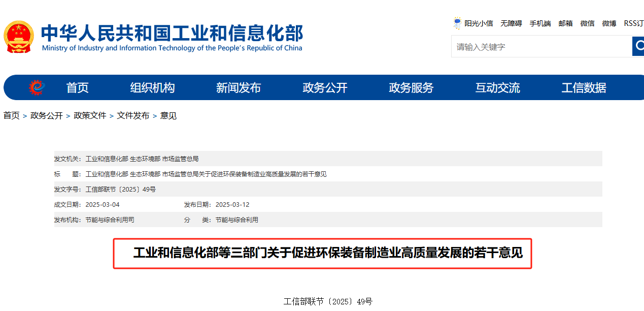This screenshot has height=311, width=644.
Task: Select 新闻发布 in the navigation bar
Action: (x=239, y=88)
